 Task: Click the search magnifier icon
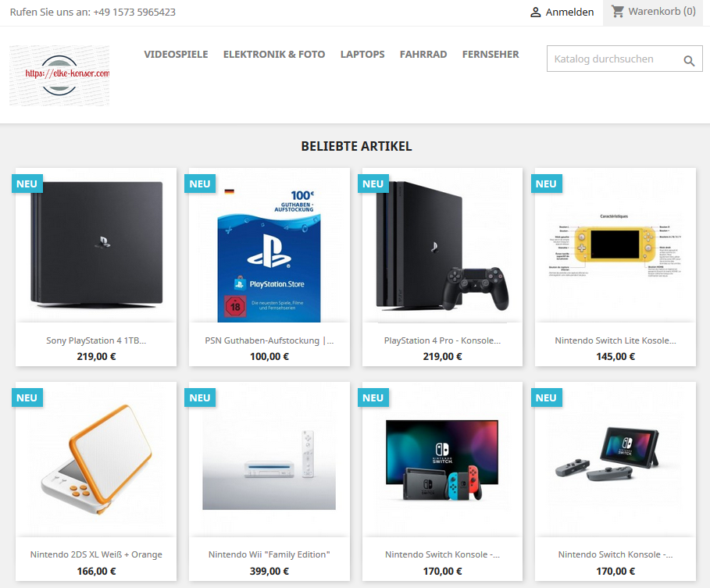689,61
